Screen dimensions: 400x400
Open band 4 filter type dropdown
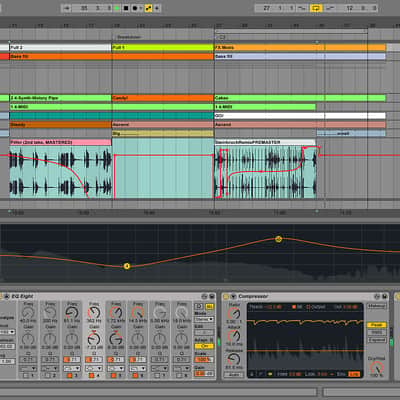click(94, 368)
